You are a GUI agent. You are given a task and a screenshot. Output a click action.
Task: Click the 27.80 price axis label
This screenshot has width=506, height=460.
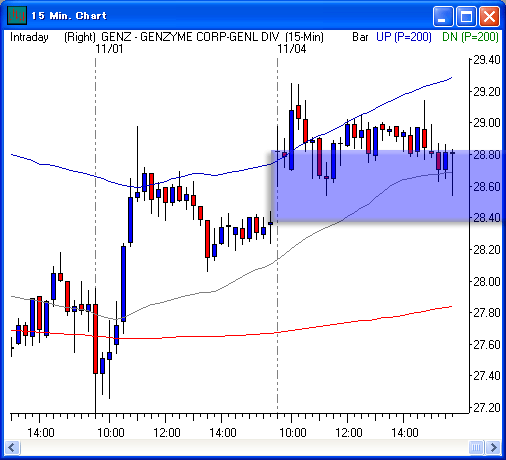click(487, 313)
